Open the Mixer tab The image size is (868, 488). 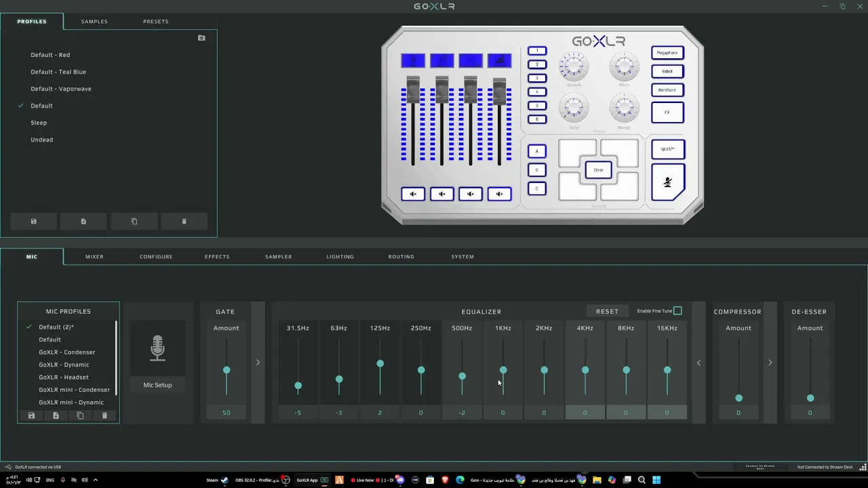pos(94,257)
